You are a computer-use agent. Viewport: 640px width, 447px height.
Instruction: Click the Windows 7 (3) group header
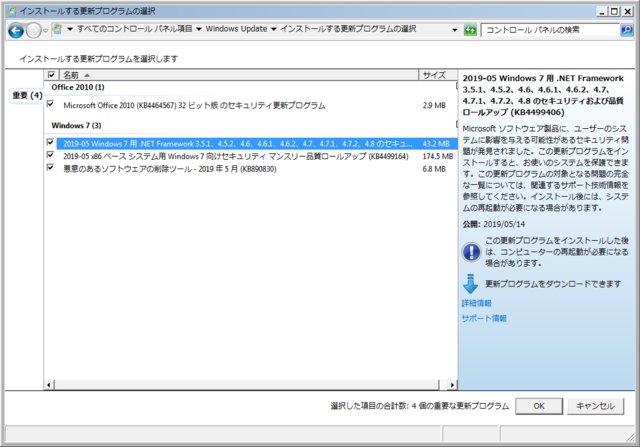[76, 125]
